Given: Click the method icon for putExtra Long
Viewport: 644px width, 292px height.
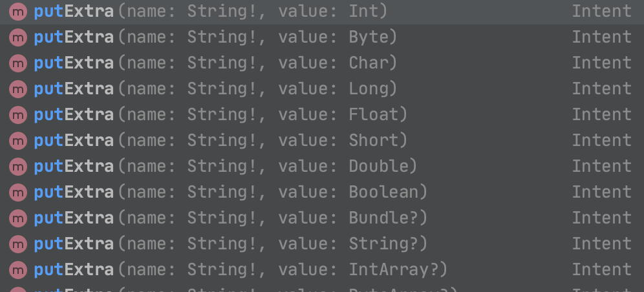Looking at the screenshot, I should [17, 89].
